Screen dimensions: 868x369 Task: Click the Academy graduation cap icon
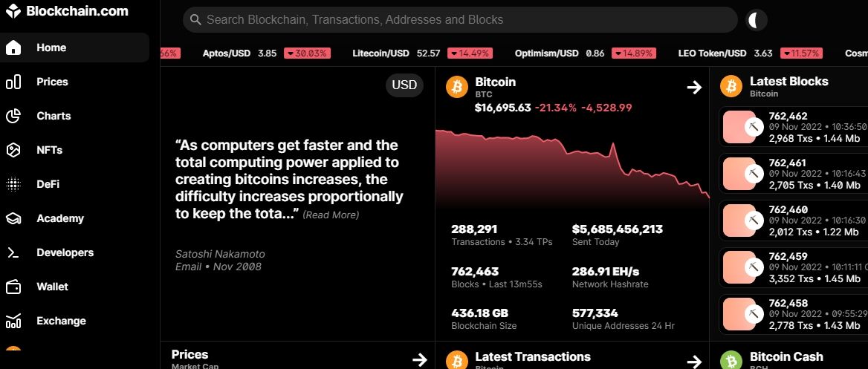(x=13, y=218)
